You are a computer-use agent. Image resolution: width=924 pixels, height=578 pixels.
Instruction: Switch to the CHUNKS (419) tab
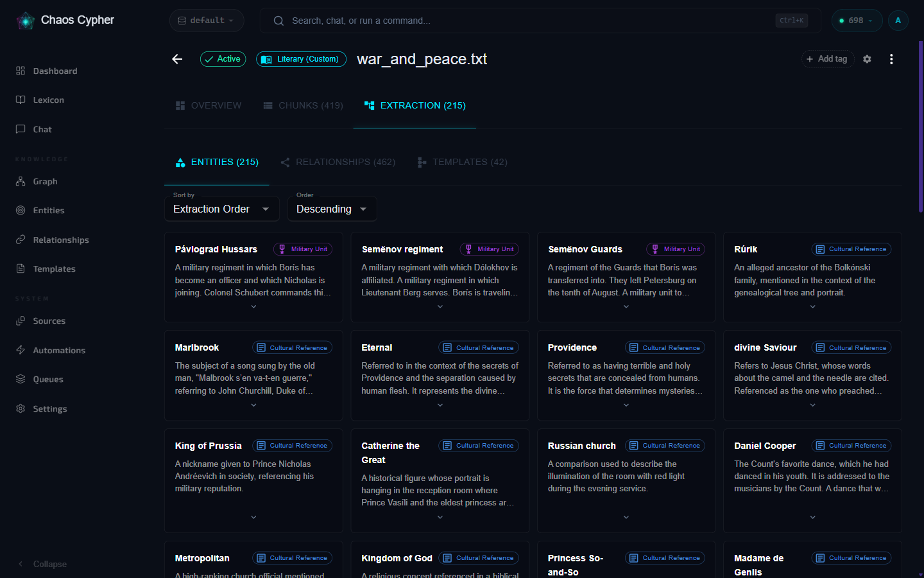[x=303, y=105]
